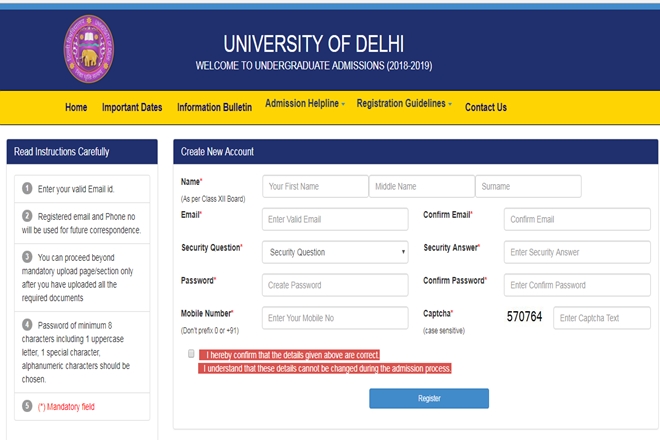Select the Enter Confirm Password field

pyautogui.click(x=577, y=285)
